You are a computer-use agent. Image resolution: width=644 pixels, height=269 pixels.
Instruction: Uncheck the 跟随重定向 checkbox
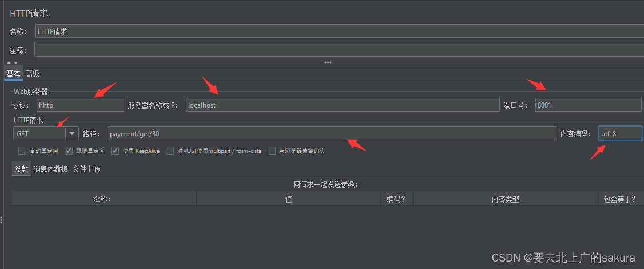[69, 151]
